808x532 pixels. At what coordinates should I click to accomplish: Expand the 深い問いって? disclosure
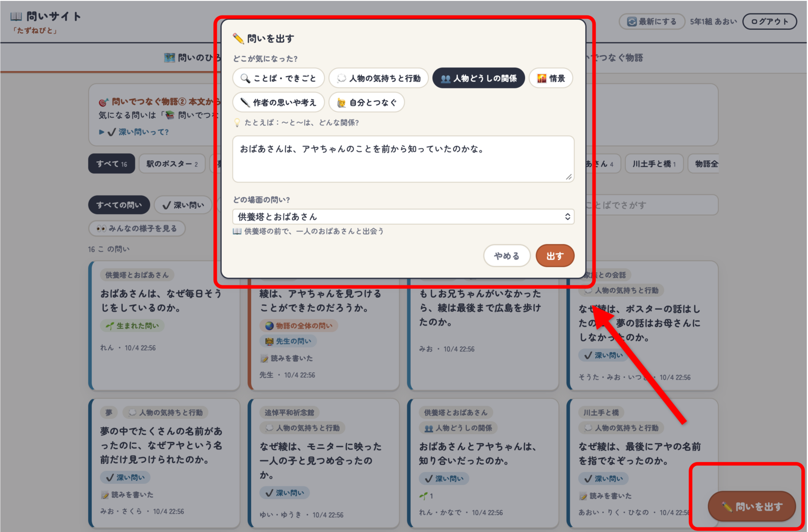(x=134, y=132)
